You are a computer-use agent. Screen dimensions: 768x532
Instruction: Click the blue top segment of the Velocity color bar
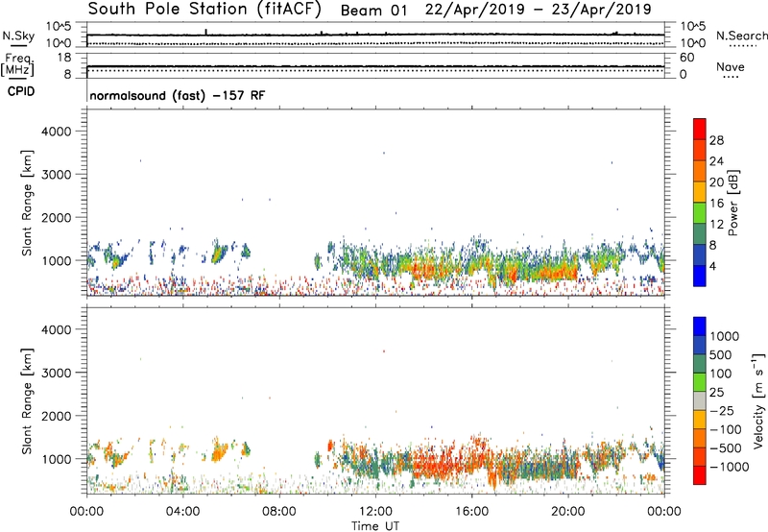pyautogui.click(x=700, y=326)
